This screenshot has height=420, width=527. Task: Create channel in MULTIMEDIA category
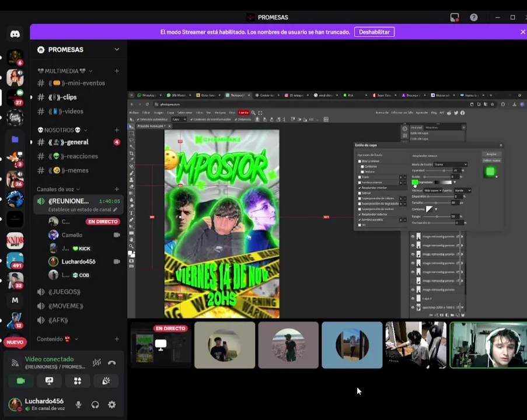[117, 71]
